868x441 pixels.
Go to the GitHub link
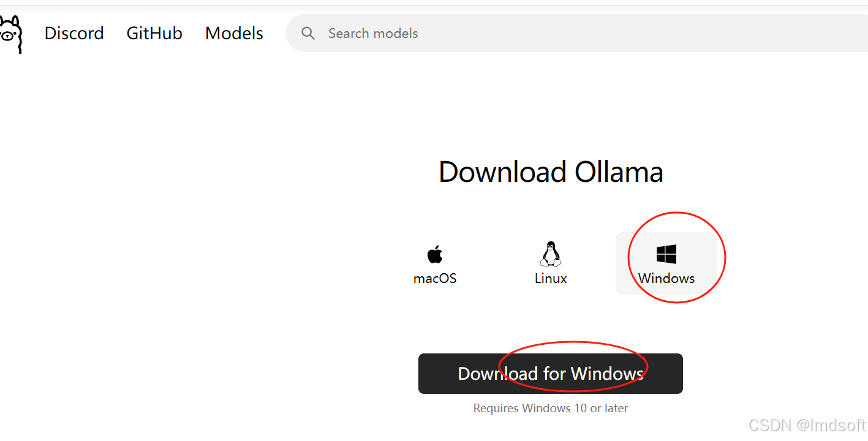pos(154,33)
